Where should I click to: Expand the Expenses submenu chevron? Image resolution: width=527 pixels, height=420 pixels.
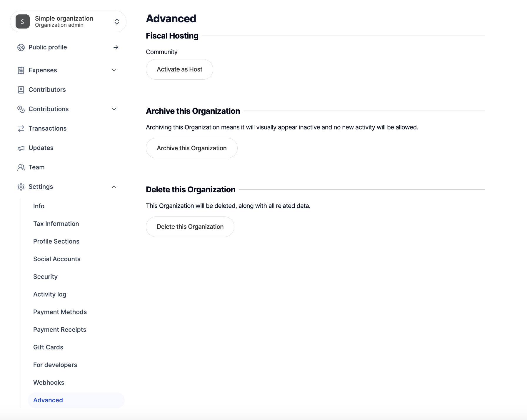[114, 70]
